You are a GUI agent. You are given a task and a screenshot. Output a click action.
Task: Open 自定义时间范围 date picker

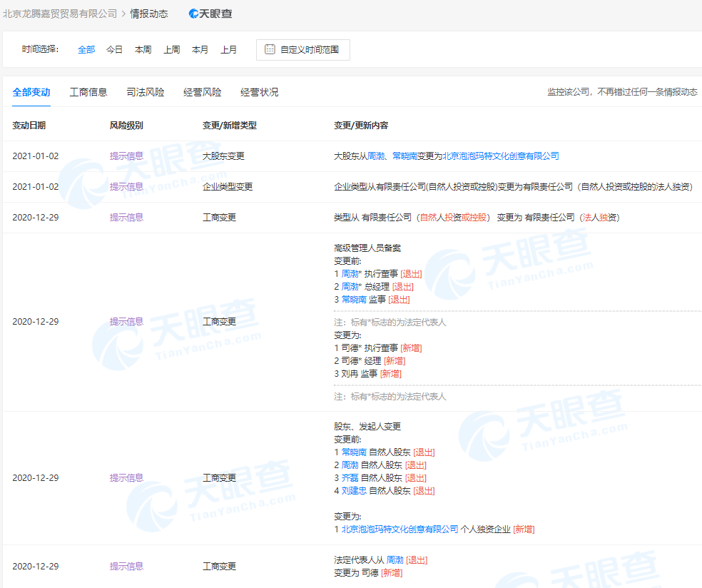(303, 50)
